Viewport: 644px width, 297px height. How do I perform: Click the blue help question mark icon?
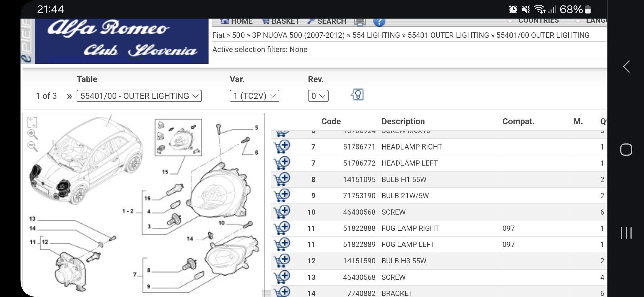point(379,22)
